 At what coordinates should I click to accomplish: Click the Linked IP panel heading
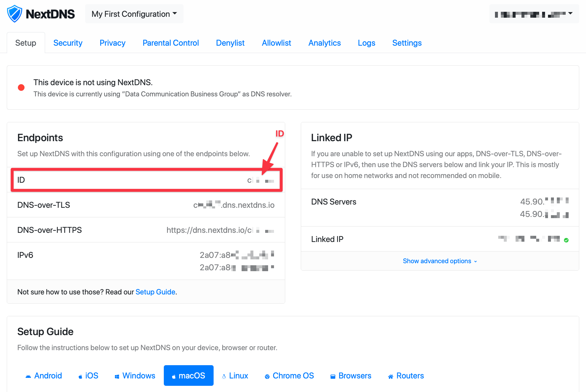click(x=332, y=138)
